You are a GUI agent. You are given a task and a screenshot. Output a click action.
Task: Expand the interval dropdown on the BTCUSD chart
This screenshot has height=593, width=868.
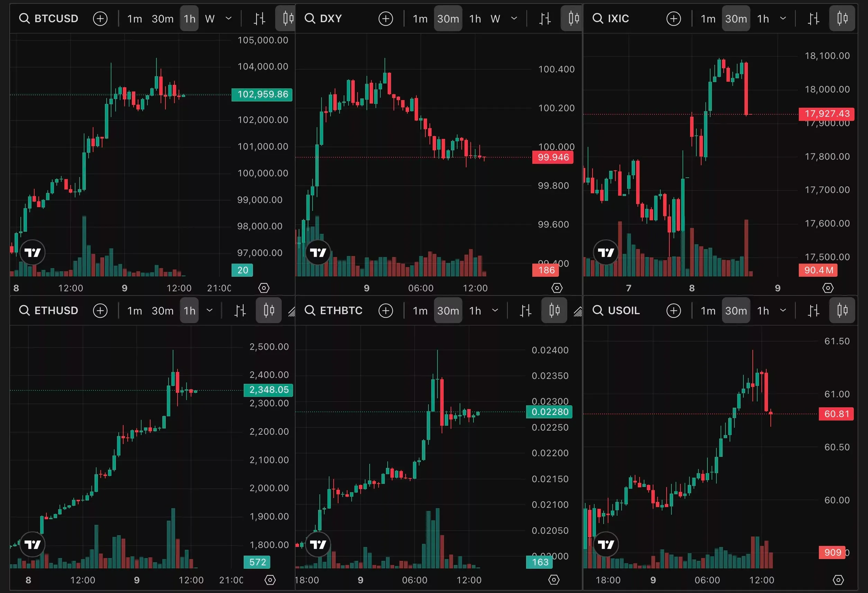[x=228, y=18]
